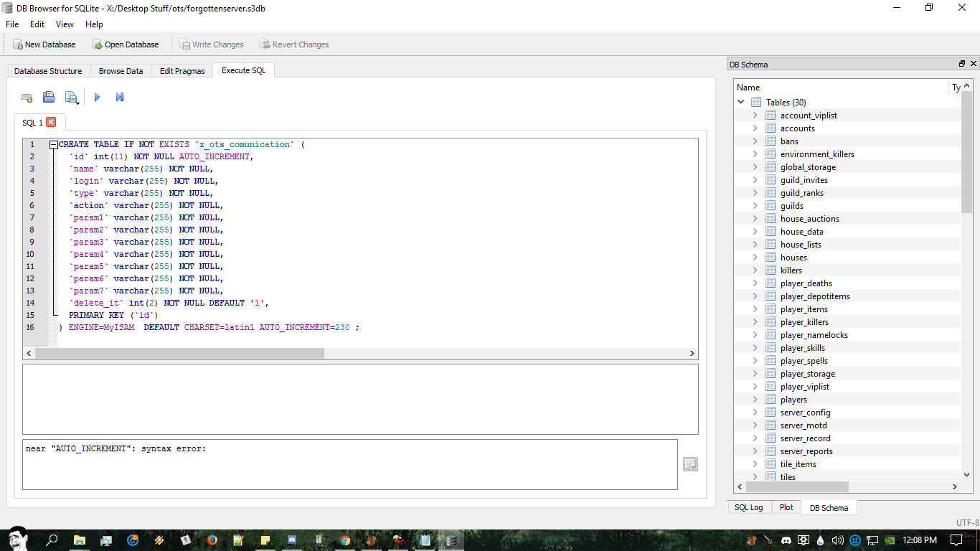Float the DB Schema dock panel
The height and width of the screenshot is (551, 980).
coord(962,64)
